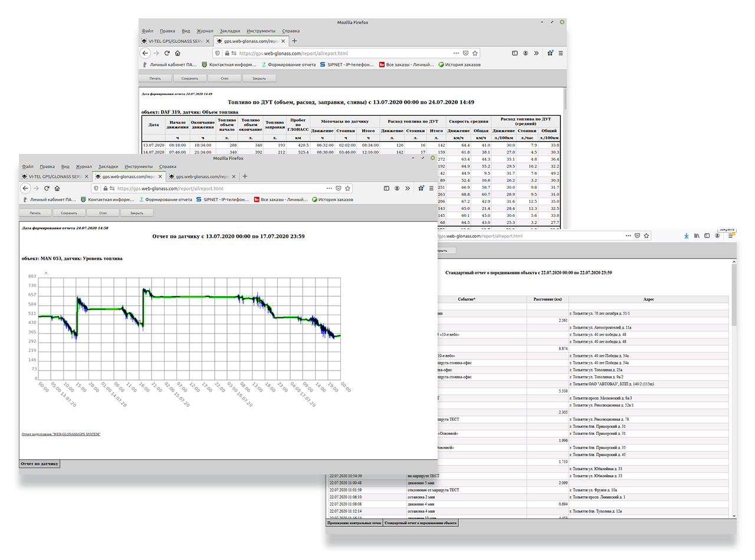Click Печать button in top-back window
Image resolution: width=755 pixels, height=560 pixels.
155,78
